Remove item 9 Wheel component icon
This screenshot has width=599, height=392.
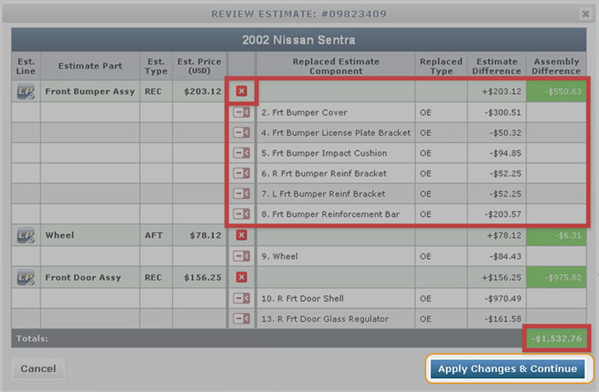click(241, 256)
